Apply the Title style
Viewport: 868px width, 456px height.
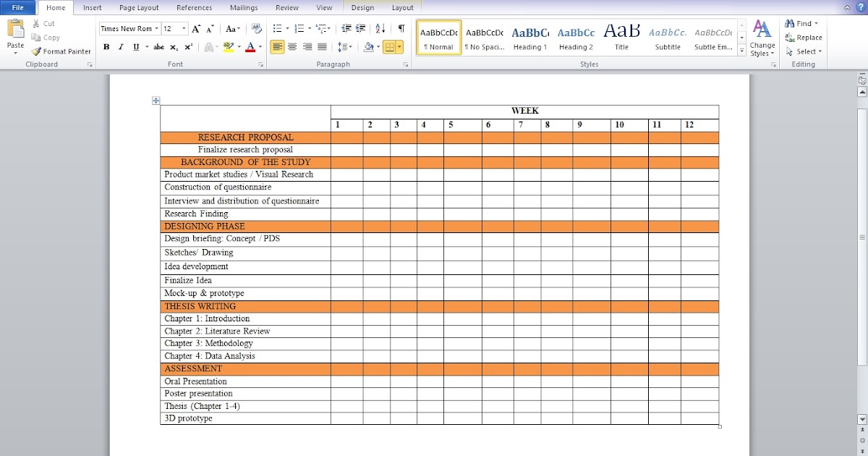click(621, 38)
